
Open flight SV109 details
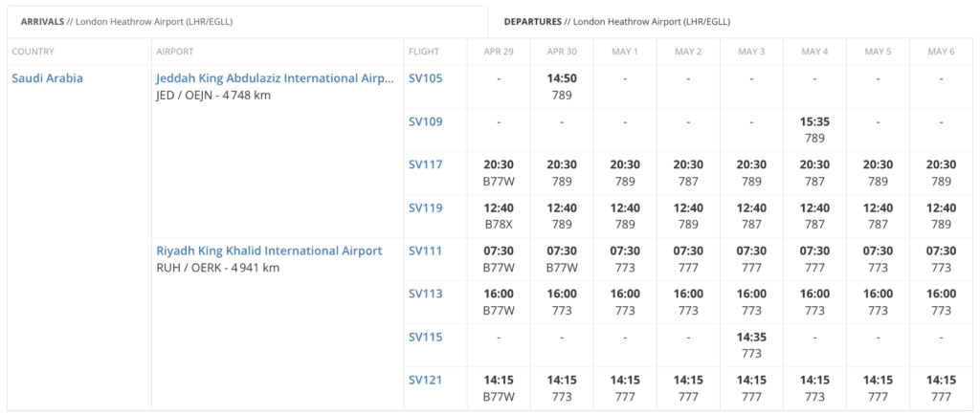pos(426,121)
